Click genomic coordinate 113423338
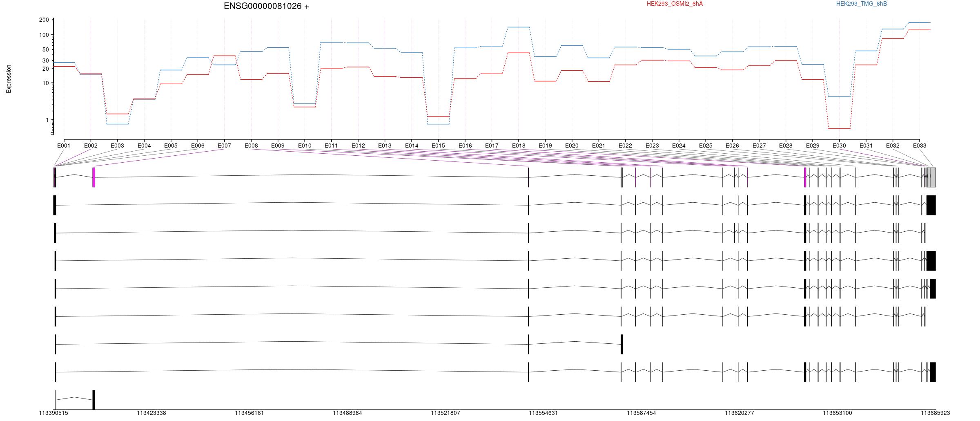Image resolution: width=980 pixels, height=421 pixels. tap(151, 413)
